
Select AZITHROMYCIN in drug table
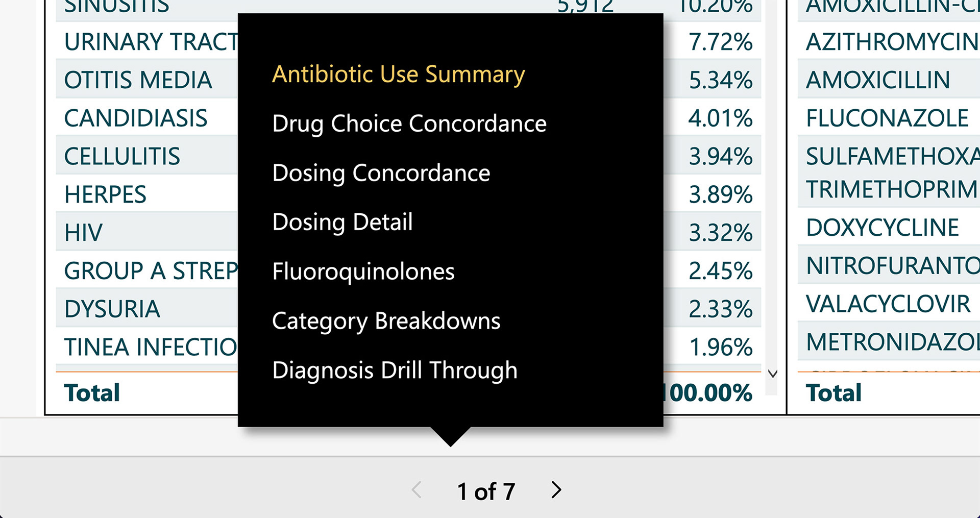[888, 42]
